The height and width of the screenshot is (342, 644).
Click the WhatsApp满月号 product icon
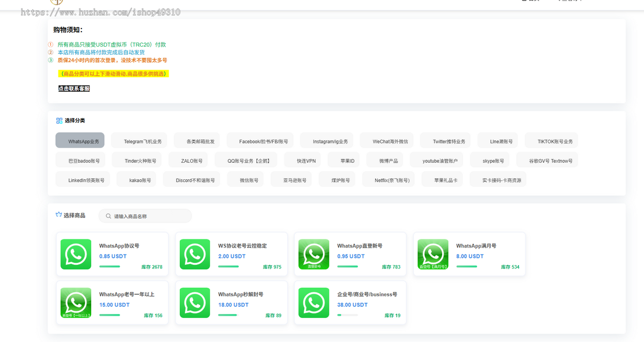coord(433,254)
